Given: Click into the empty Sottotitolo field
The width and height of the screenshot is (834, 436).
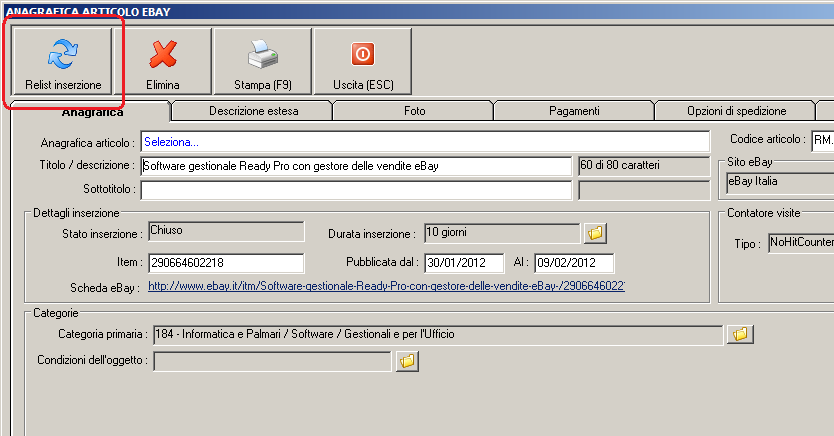Looking at the screenshot, I should pos(356,190).
